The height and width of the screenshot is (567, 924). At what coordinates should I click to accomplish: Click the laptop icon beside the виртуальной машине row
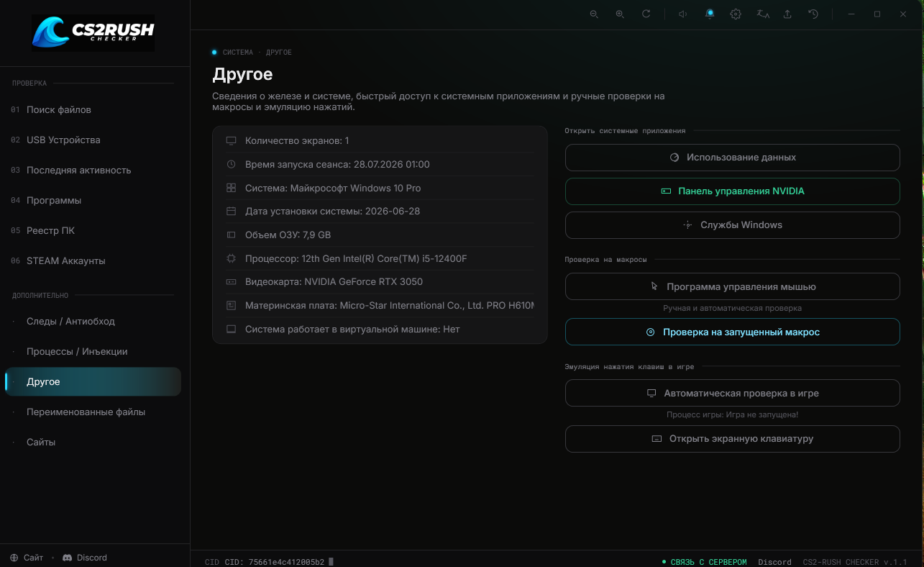(x=231, y=330)
